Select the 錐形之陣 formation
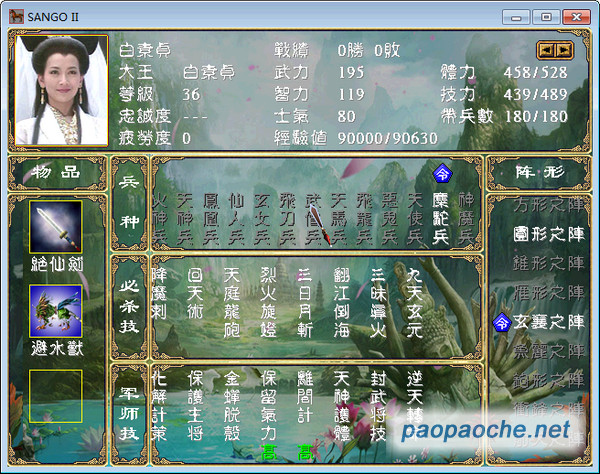Image resolution: width=600 pixels, height=474 pixels. pos(549,264)
